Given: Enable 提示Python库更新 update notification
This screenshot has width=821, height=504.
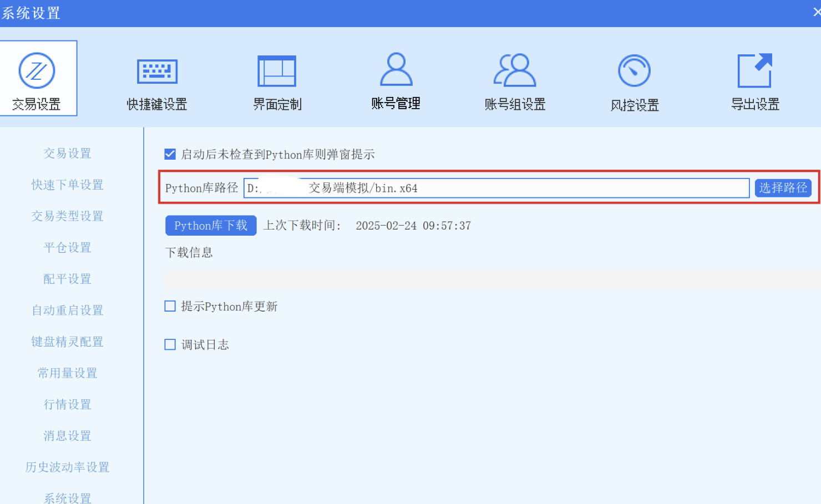Looking at the screenshot, I should (x=170, y=306).
